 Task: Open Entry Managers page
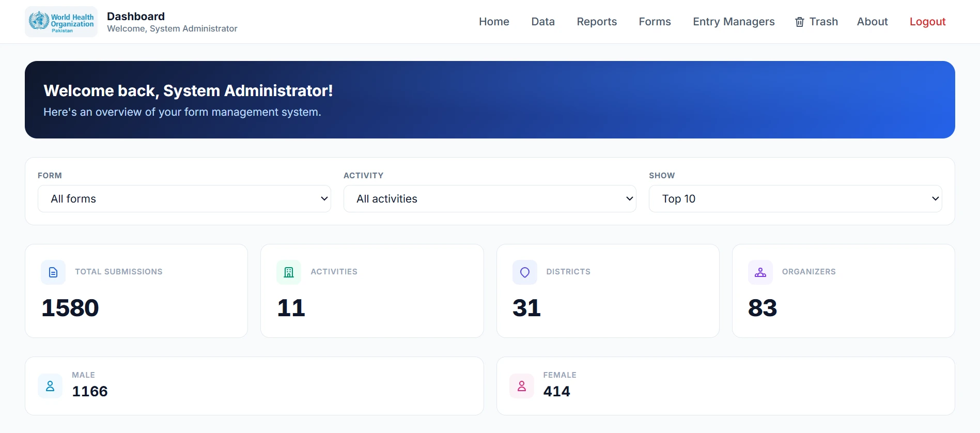click(734, 22)
